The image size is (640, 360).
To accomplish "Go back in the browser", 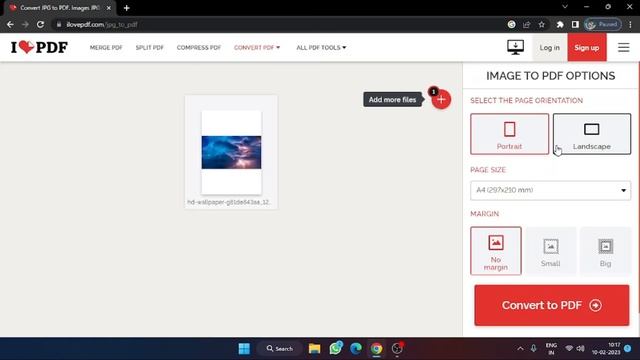I will (10, 24).
